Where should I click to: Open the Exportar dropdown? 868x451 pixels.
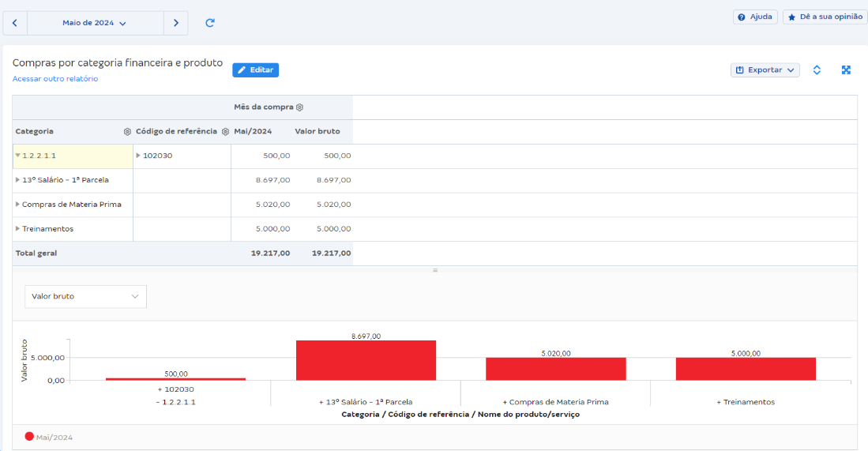click(x=765, y=70)
